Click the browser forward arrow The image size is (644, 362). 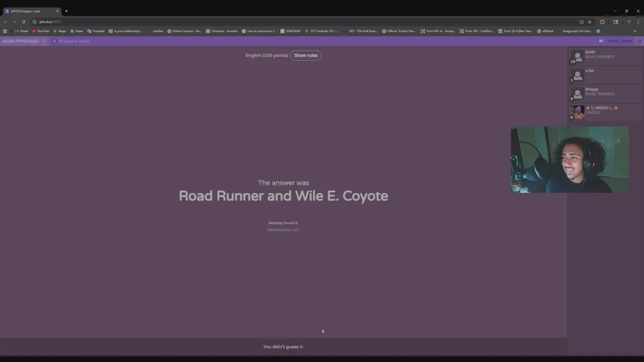coord(14,22)
